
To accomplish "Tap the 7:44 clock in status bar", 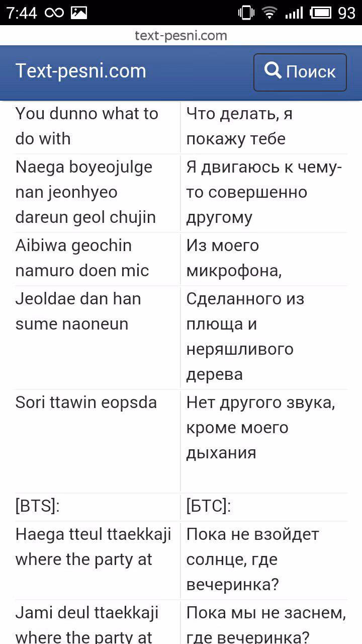I will pos(22,13).
